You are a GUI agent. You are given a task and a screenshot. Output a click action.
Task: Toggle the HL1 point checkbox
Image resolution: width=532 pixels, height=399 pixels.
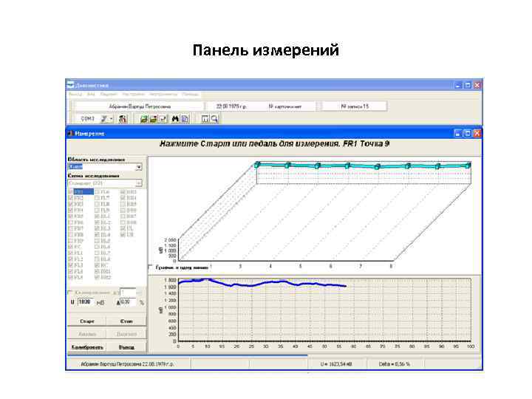coord(98,216)
